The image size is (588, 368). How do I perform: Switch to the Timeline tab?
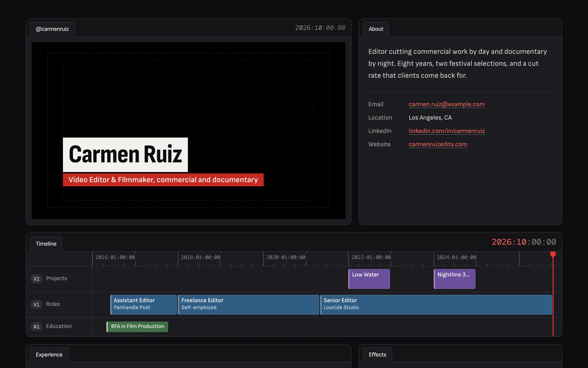[46, 244]
